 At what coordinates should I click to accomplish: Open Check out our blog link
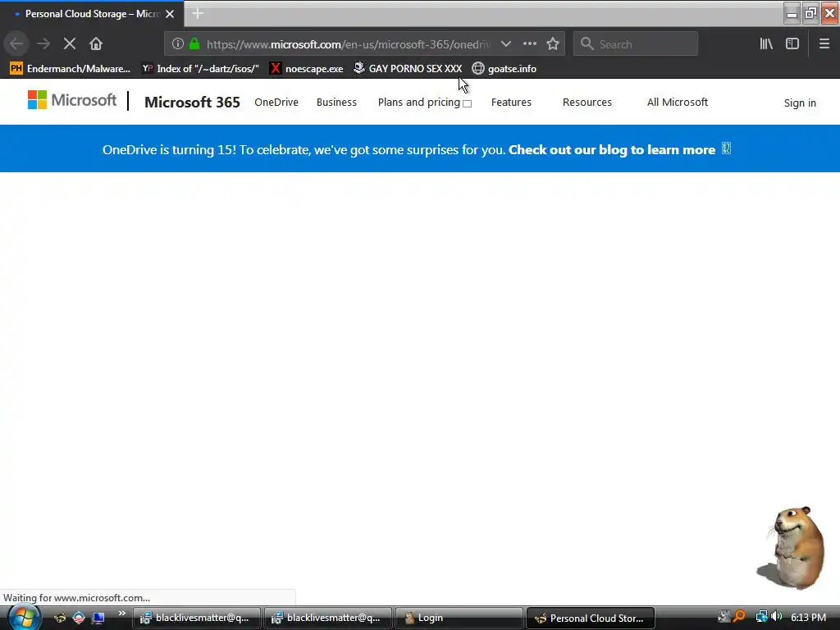612,149
